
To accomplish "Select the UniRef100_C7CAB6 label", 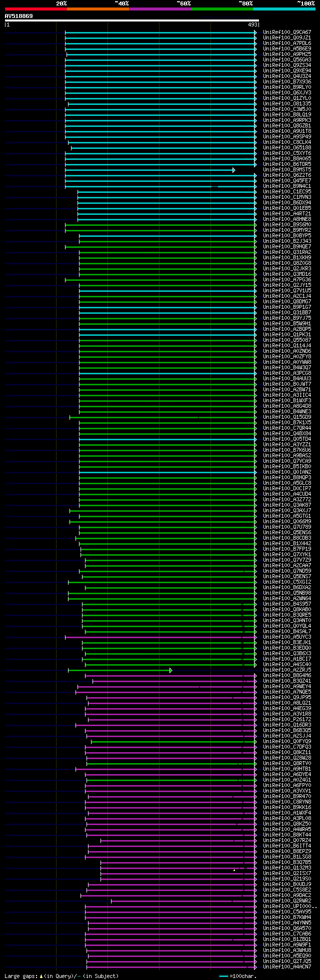I will pyautogui.click(x=287, y=934).
